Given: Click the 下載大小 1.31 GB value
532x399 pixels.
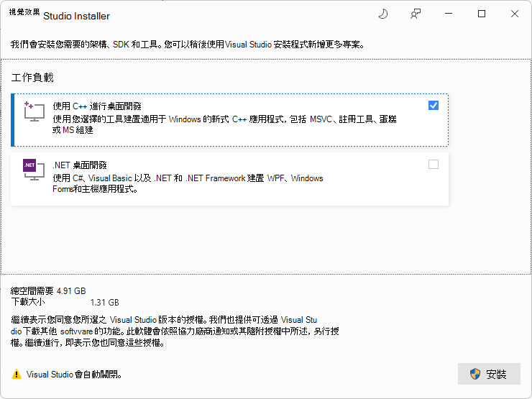Looking at the screenshot, I should click(x=104, y=302).
